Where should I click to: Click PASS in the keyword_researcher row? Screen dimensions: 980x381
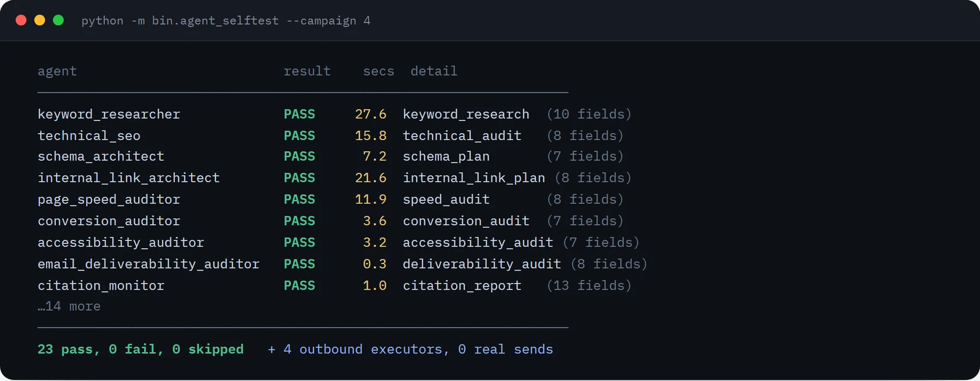[299, 114]
